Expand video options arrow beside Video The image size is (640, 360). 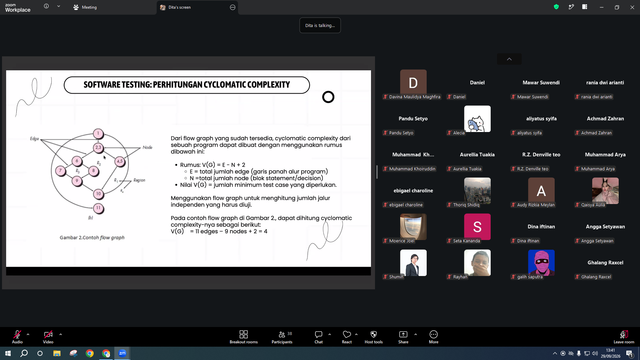60,334
